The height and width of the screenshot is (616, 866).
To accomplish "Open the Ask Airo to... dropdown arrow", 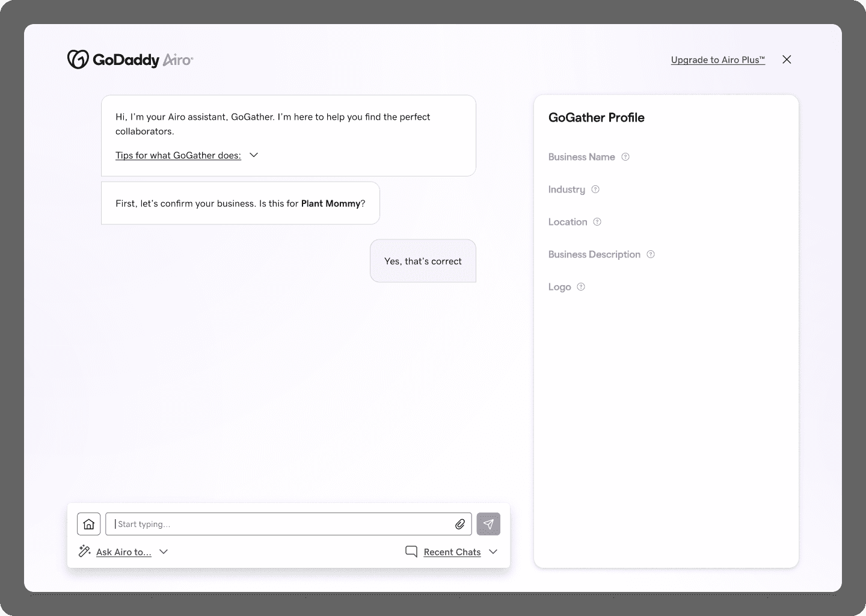I will (164, 552).
